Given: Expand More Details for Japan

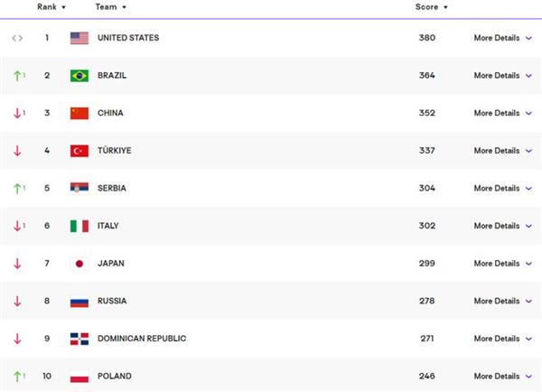Looking at the screenshot, I should (x=502, y=264).
